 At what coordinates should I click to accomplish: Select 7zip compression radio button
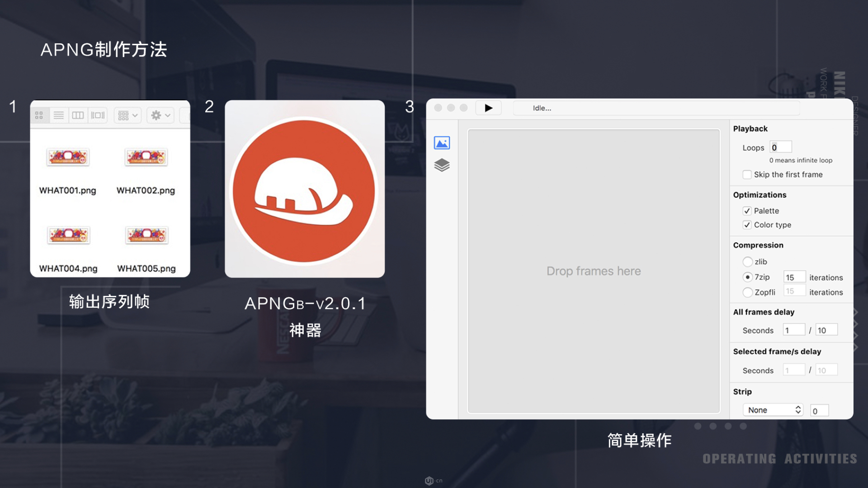(747, 277)
